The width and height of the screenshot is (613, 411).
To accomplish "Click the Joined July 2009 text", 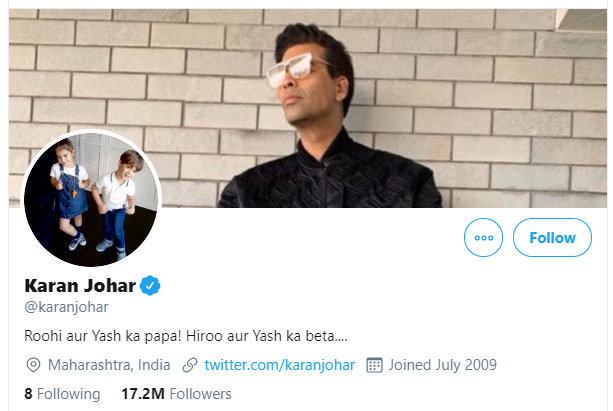I will pyautogui.click(x=443, y=365).
